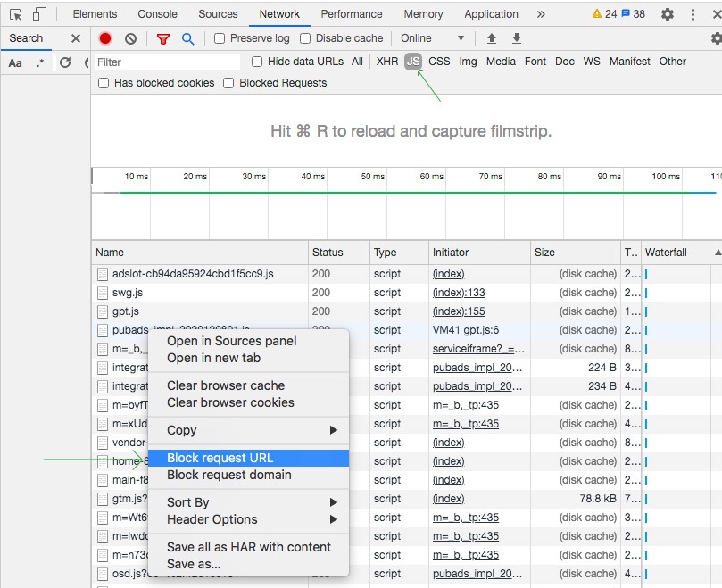Click the Filter text input field

click(167, 62)
